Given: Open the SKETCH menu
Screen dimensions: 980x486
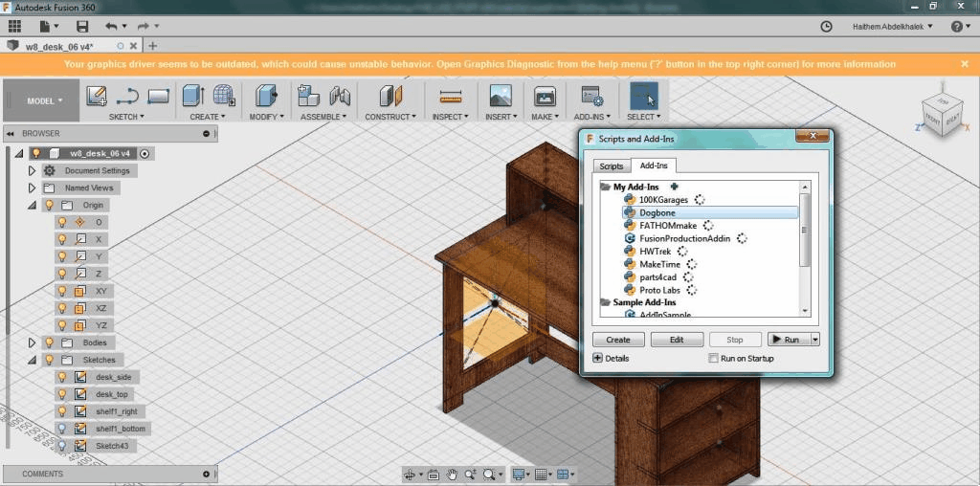Looking at the screenshot, I should tap(126, 117).
